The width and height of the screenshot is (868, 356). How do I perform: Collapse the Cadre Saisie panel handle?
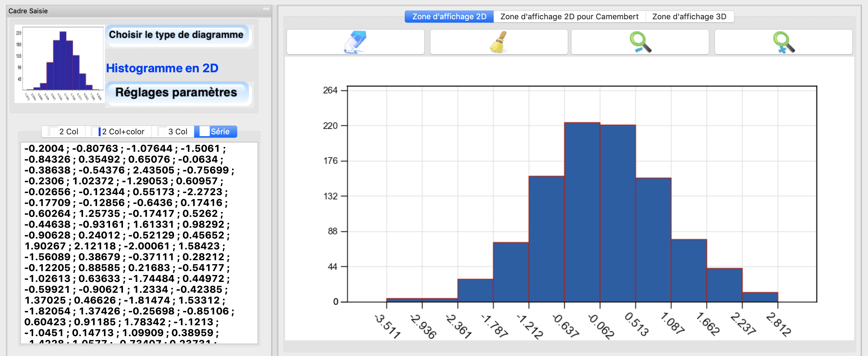point(266,9)
